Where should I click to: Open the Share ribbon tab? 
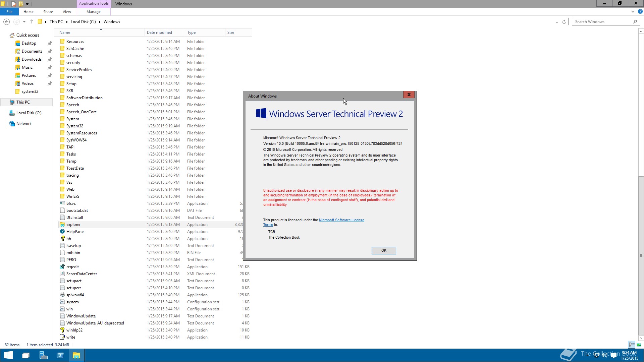click(x=48, y=12)
